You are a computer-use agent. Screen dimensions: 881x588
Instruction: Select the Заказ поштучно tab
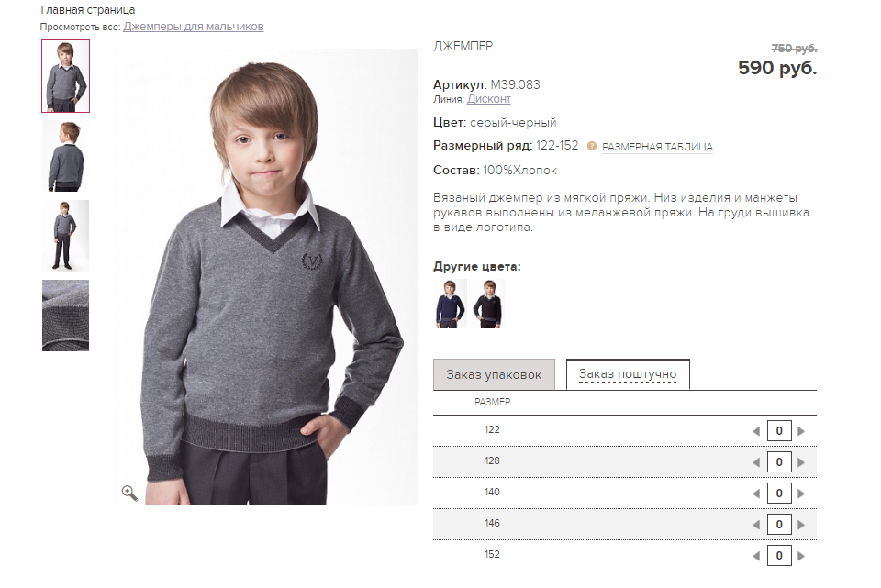coord(628,374)
